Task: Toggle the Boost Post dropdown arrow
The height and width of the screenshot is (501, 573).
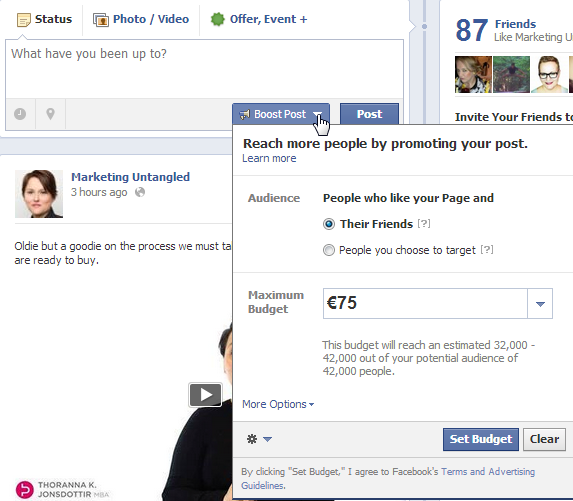Action: point(318,114)
